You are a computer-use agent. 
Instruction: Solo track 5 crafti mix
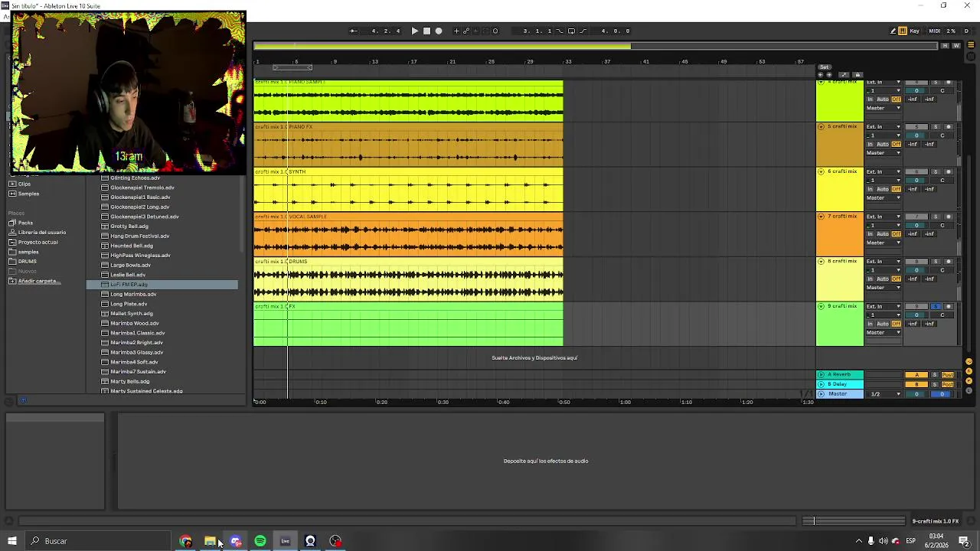pos(936,126)
